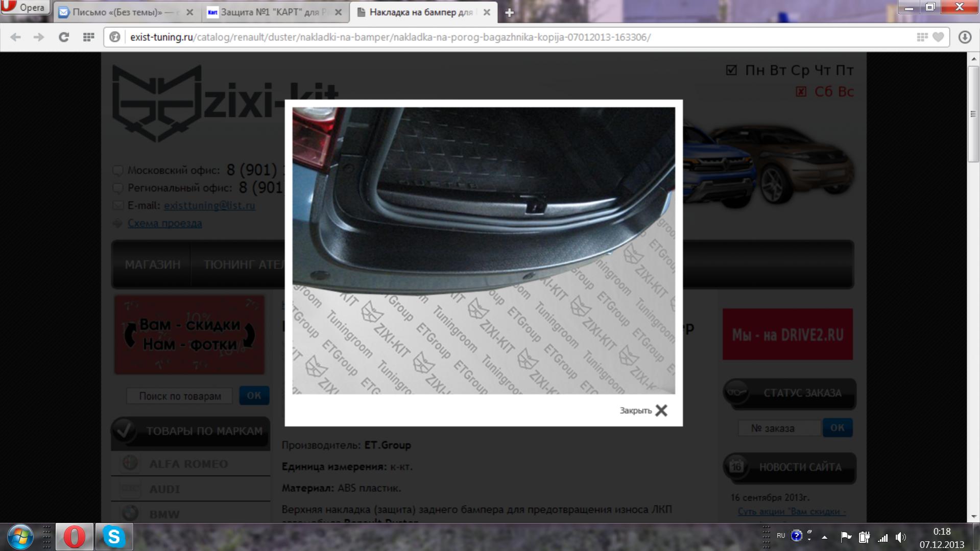Open the Opera menu button
980x551 pixels.
25,7
